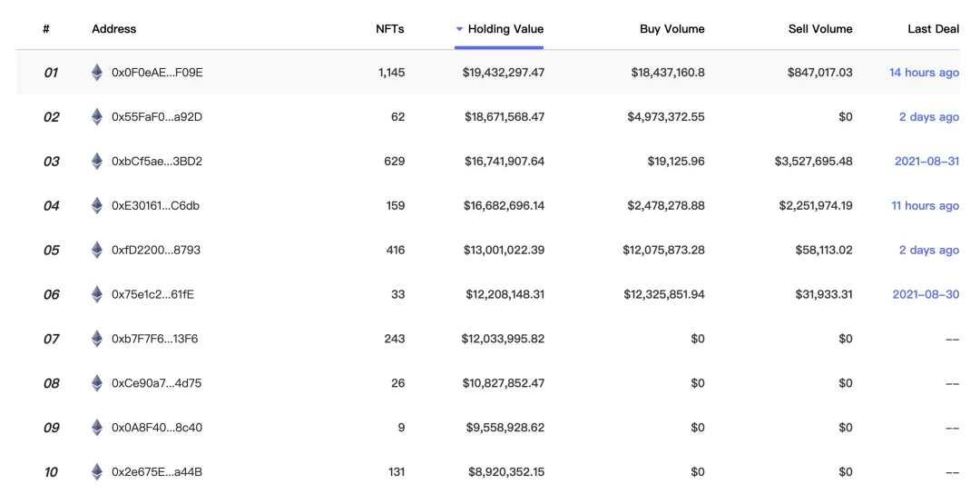Select sell volume $31,933.31
This screenshot has height=494, width=980.
(x=824, y=294)
